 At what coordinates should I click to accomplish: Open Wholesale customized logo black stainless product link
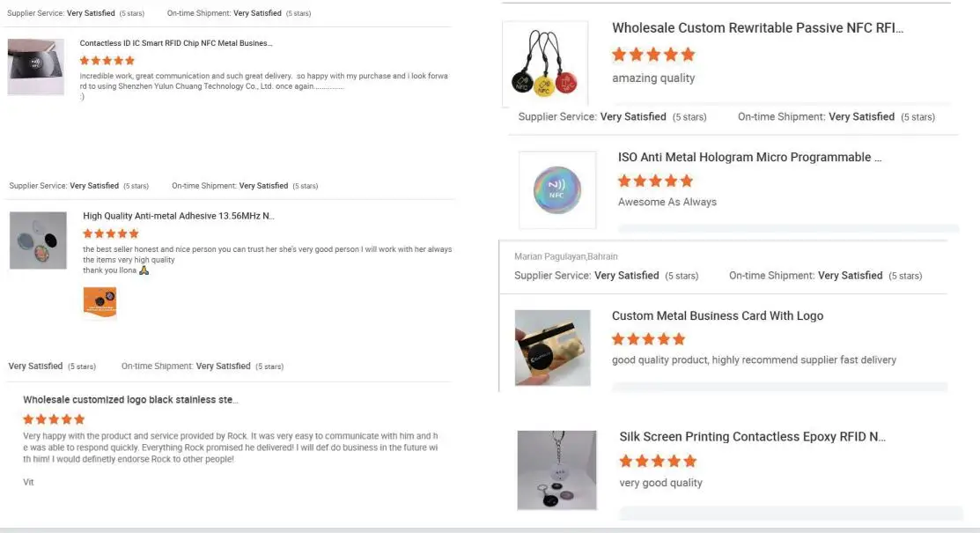[x=130, y=400]
